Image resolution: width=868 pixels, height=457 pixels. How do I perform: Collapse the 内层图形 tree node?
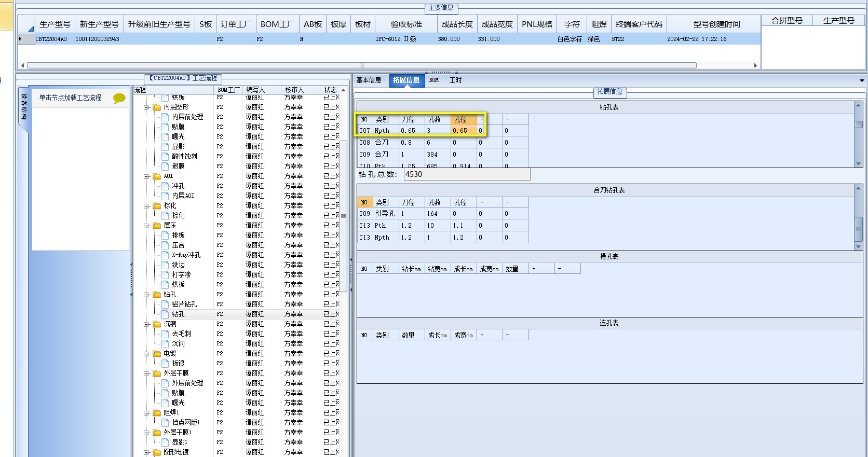pyautogui.click(x=147, y=107)
